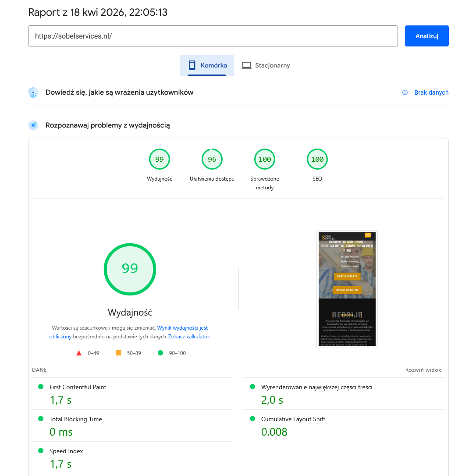Click the info icon beside Brak danych
This screenshot has width=476, height=476.
405,92
